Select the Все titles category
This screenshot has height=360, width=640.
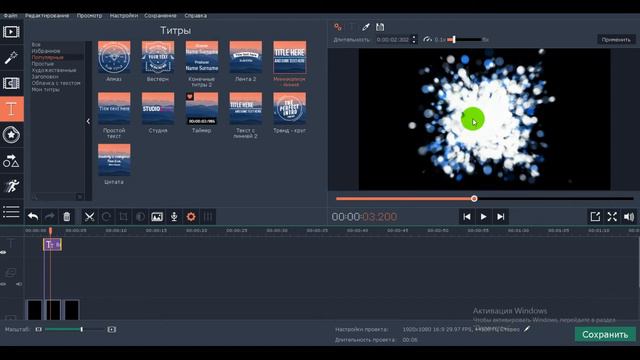(36, 44)
